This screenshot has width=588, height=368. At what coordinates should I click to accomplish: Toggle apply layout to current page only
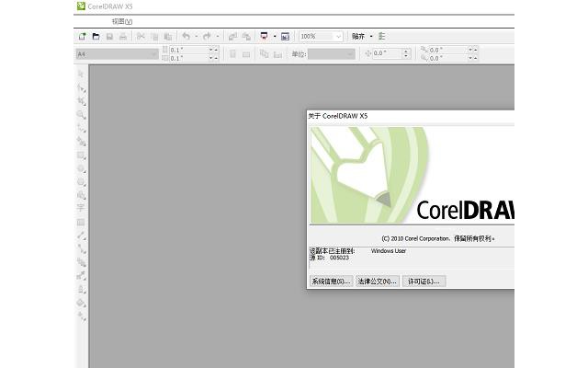(277, 54)
